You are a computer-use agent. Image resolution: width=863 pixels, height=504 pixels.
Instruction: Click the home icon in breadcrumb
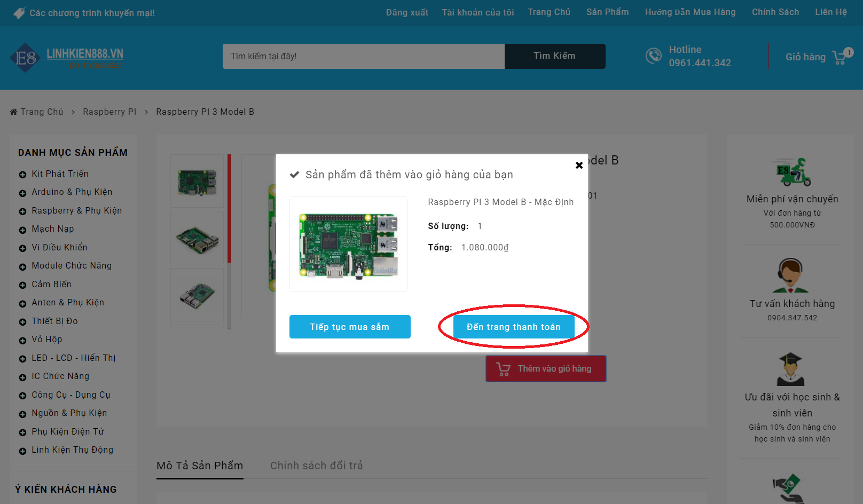coord(13,112)
